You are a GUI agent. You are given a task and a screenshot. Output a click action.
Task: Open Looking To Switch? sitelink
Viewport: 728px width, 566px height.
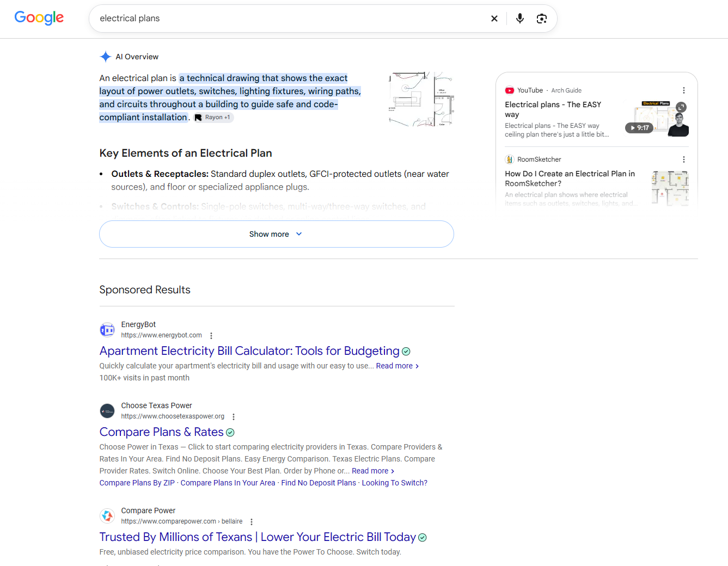tap(395, 483)
